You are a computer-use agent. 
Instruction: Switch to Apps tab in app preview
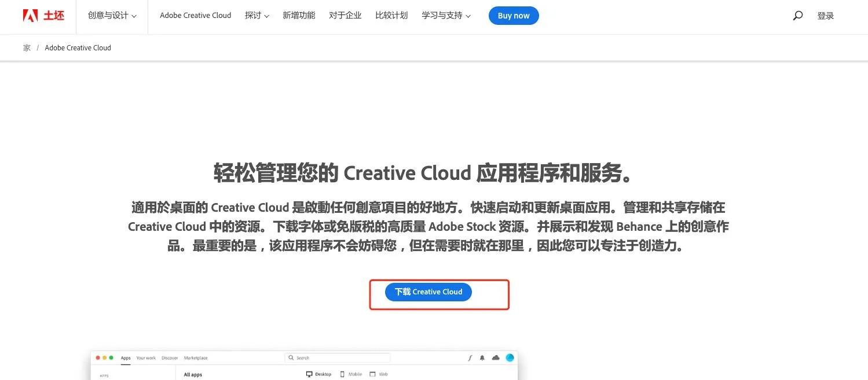126,358
